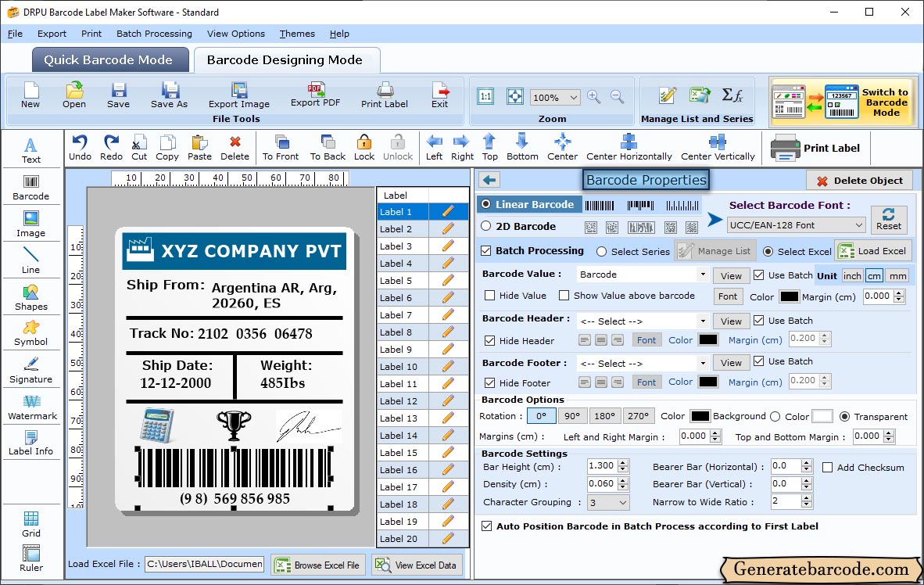Choose the Select Series radio button

click(x=601, y=252)
